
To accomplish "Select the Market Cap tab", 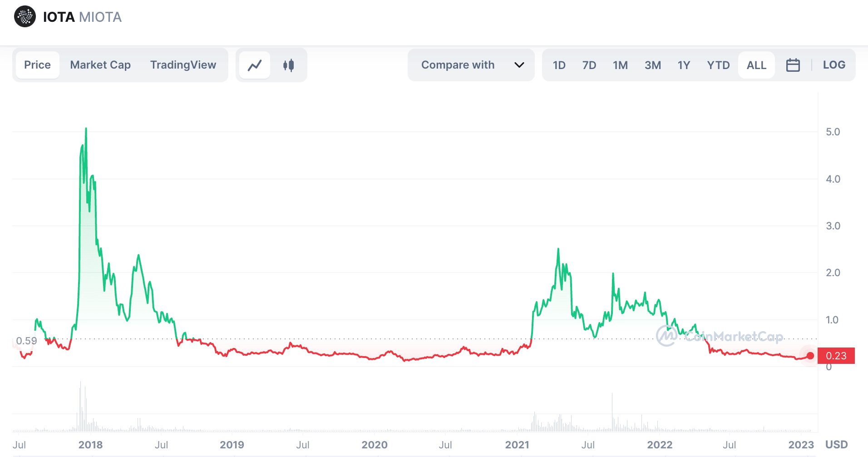I will click(x=100, y=65).
